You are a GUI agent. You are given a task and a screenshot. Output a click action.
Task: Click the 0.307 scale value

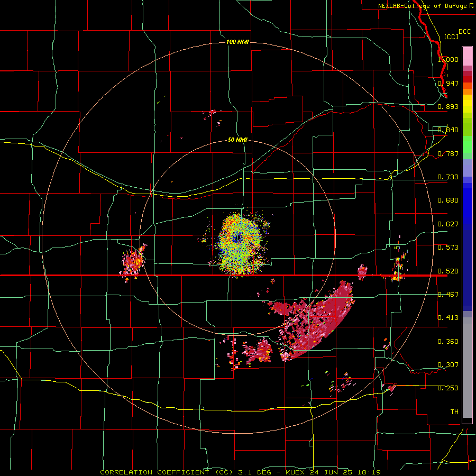point(448,365)
